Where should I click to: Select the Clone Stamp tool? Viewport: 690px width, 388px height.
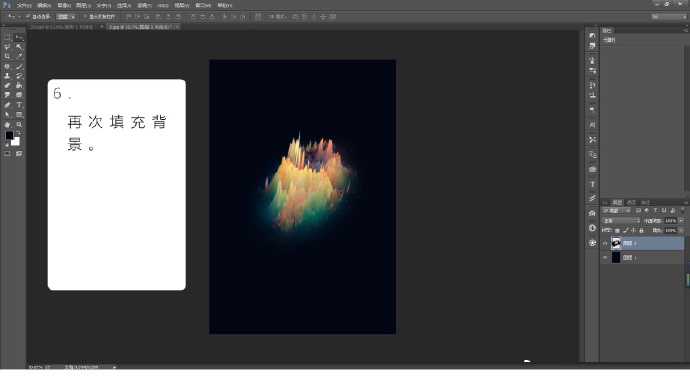tap(7, 76)
